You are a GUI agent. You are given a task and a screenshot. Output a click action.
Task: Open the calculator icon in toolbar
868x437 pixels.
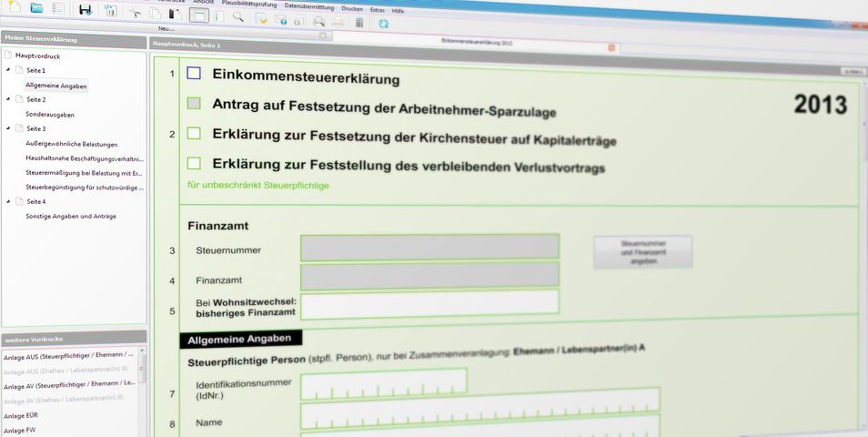pos(359,21)
